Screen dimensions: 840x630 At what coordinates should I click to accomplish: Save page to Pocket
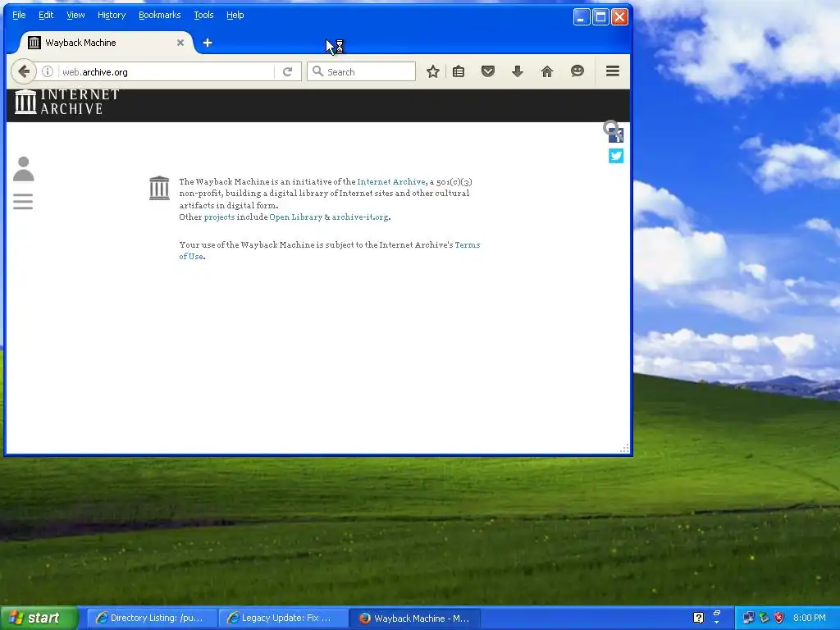[487, 71]
